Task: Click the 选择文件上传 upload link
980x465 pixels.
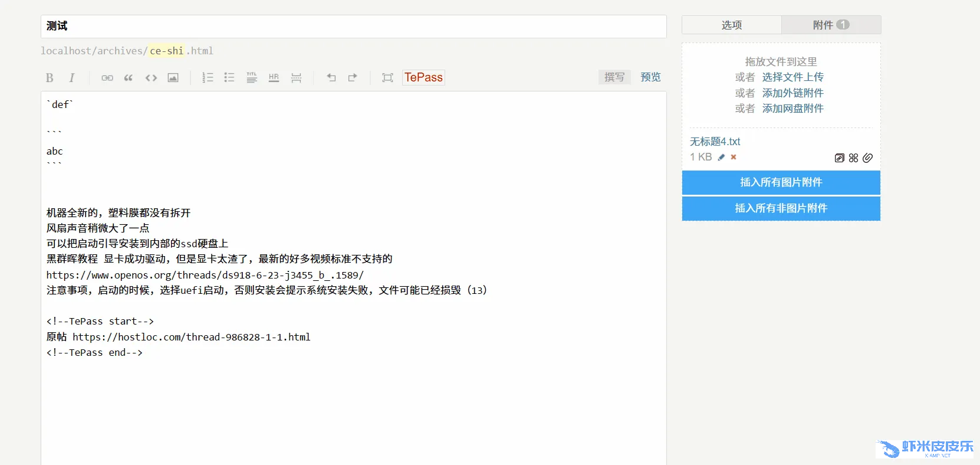Action: [x=792, y=77]
